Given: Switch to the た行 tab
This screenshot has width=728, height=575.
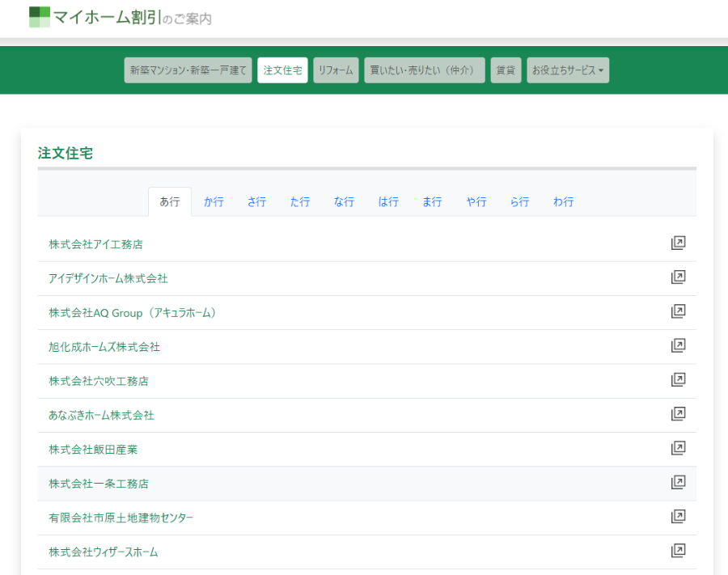Looking at the screenshot, I should [300, 202].
